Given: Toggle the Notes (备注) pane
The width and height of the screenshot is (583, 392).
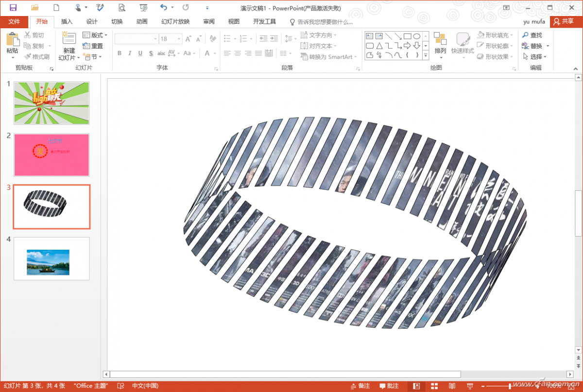Looking at the screenshot, I should pos(360,386).
